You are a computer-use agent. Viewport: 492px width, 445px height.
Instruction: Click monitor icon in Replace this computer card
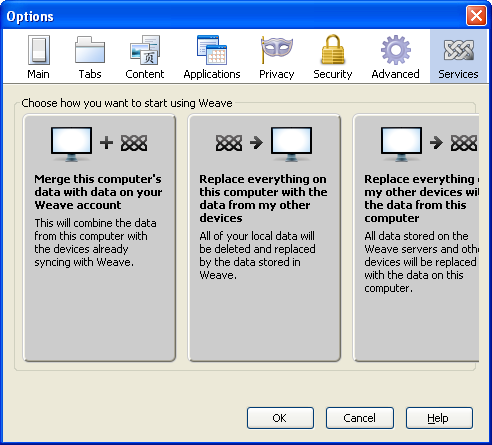pos(291,144)
